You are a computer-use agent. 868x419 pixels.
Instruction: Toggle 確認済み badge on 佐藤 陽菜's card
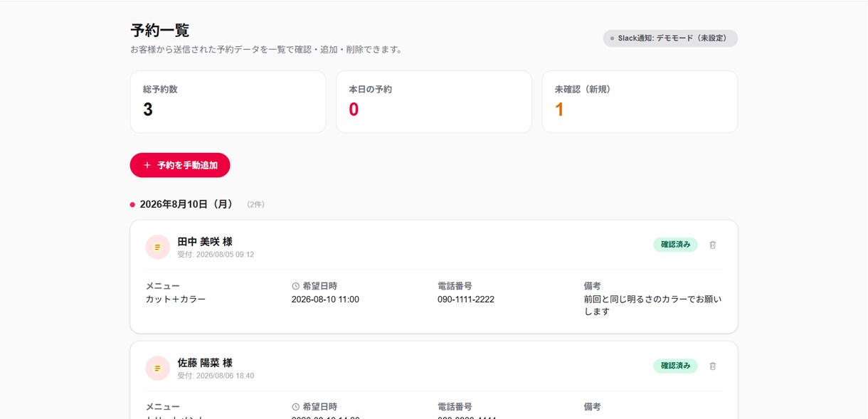675,366
